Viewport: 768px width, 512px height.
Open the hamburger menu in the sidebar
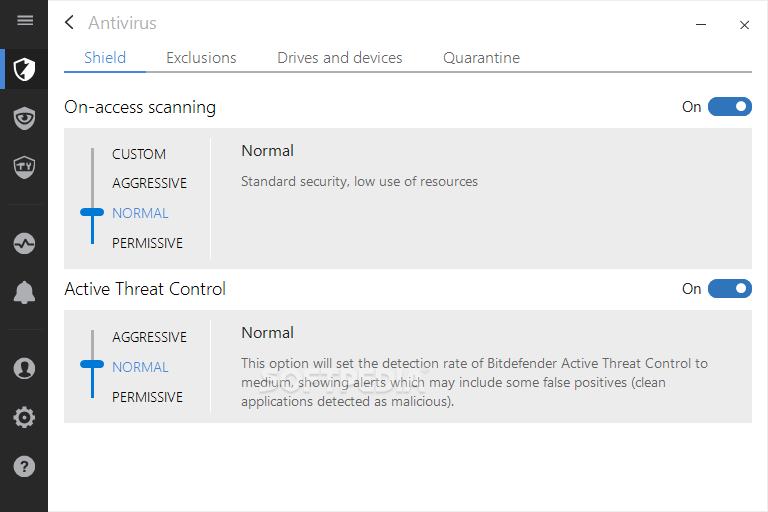(x=25, y=21)
